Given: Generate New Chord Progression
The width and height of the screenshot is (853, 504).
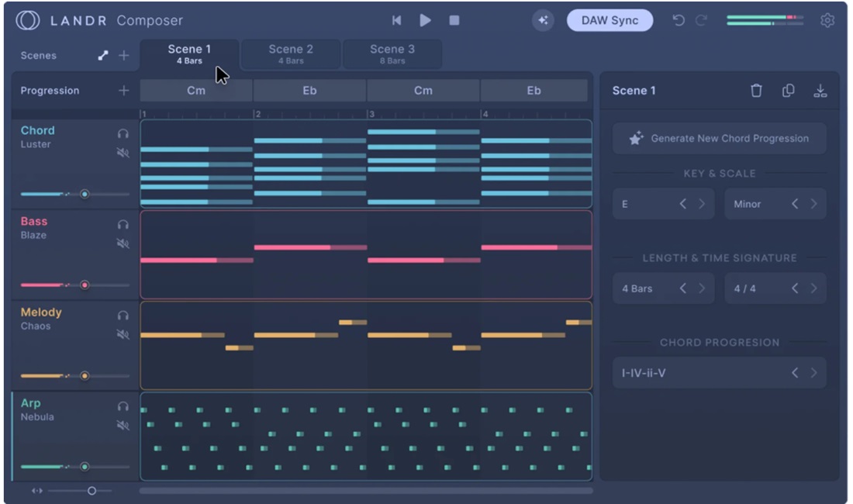Looking at the screenshot, I should pyautogui.click(x=719, y=139).
